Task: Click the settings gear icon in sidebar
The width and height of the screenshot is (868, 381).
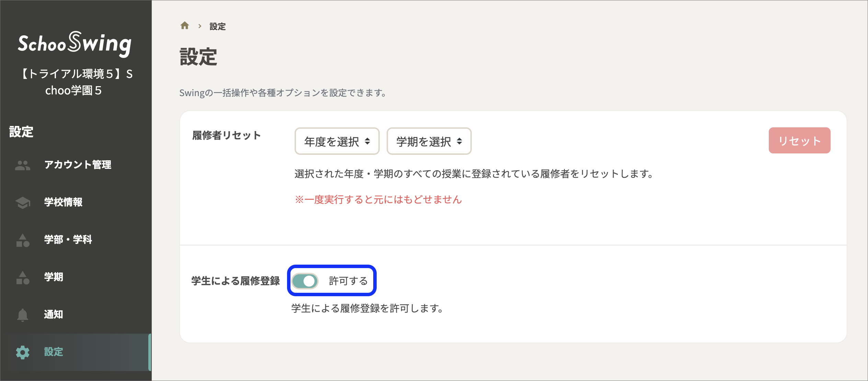Action: (x=22, y=352)
